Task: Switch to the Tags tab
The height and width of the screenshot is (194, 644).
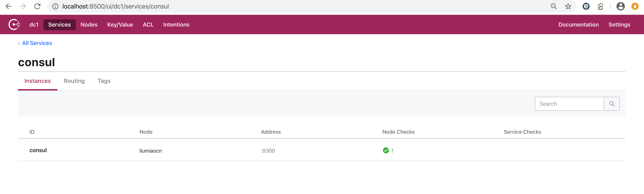Action: (x=104, y=81)
